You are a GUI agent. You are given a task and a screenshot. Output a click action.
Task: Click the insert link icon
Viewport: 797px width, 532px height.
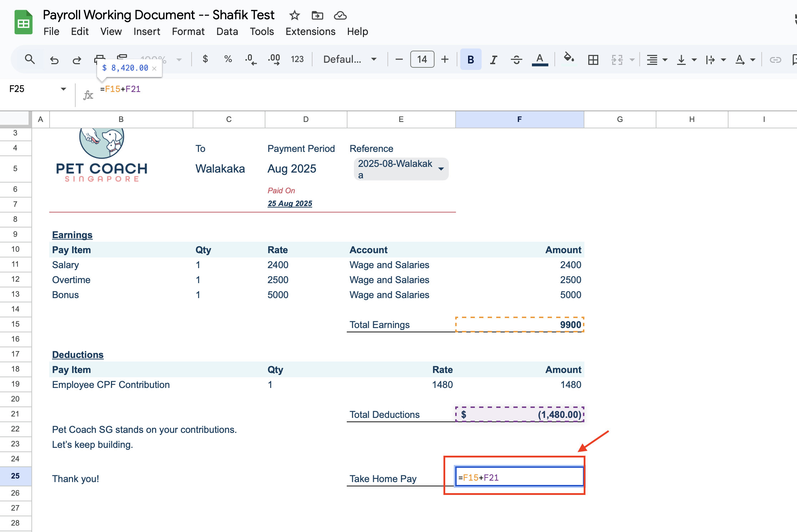[x=775, y=60]
